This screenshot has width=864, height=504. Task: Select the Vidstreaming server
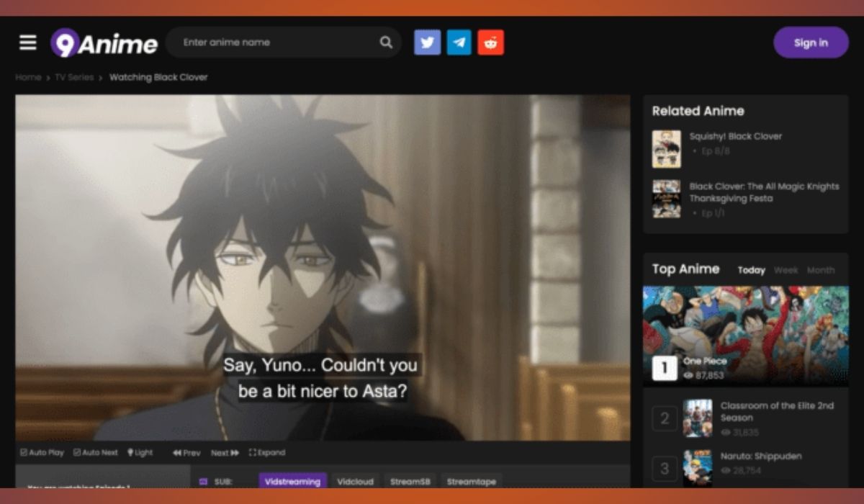[x=292, y=481]
